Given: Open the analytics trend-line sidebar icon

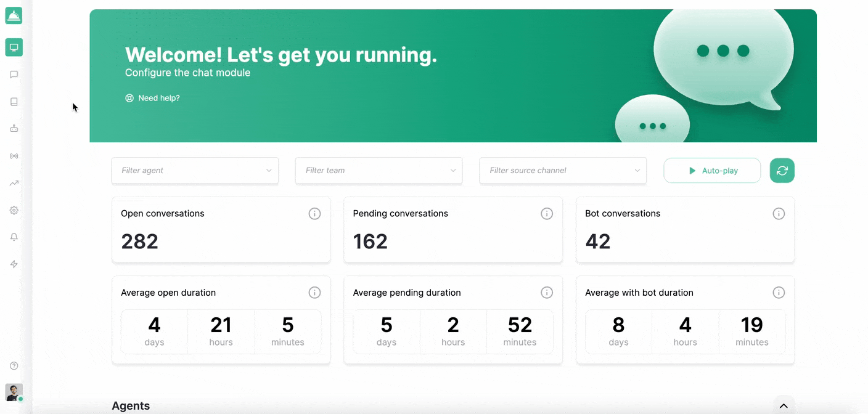Looking at the screenshot, I should pos(14,183).
